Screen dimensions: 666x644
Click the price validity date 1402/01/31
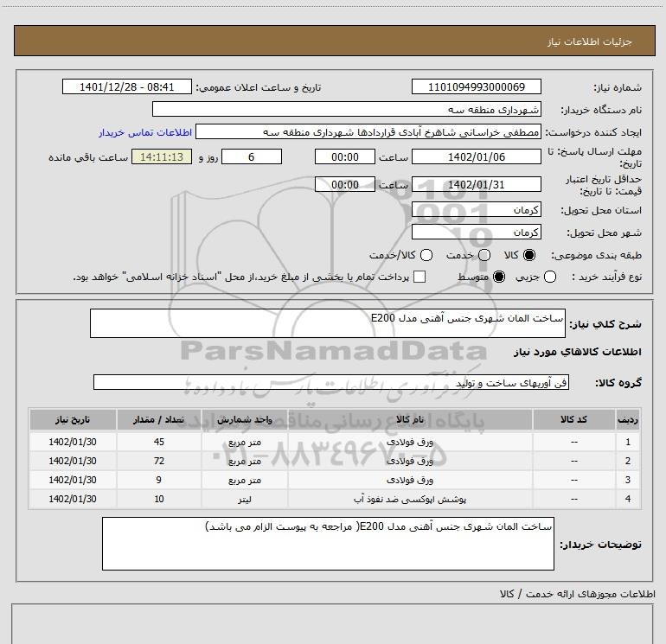click(x=476, y=185)
